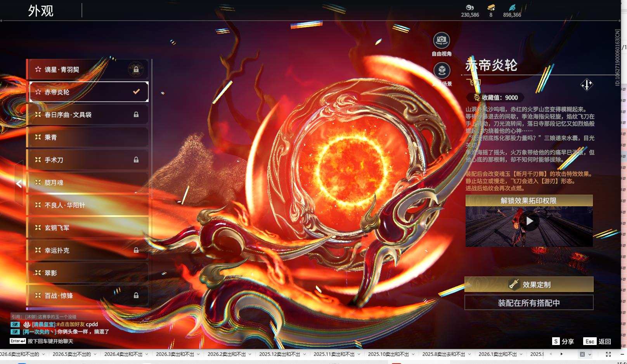Select the 摘星·青羽契 skin
This screenshot has height=364, width=627.
coord(88,69)
